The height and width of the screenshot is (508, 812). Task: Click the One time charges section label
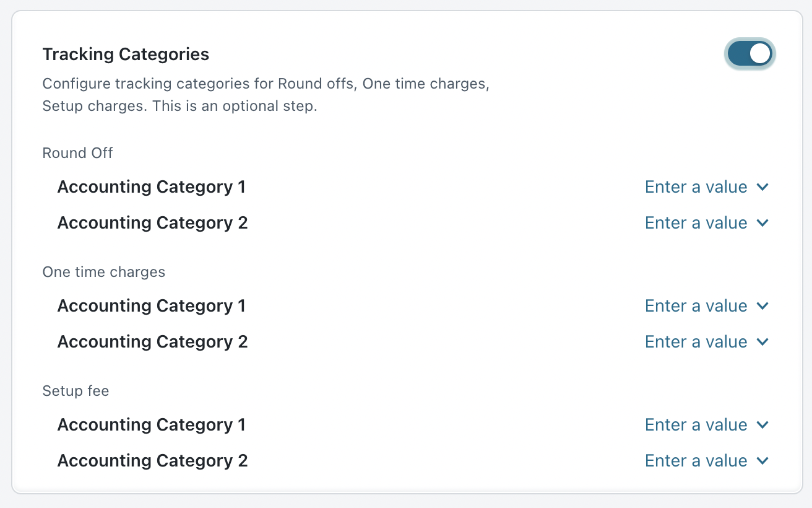(103, 272)
